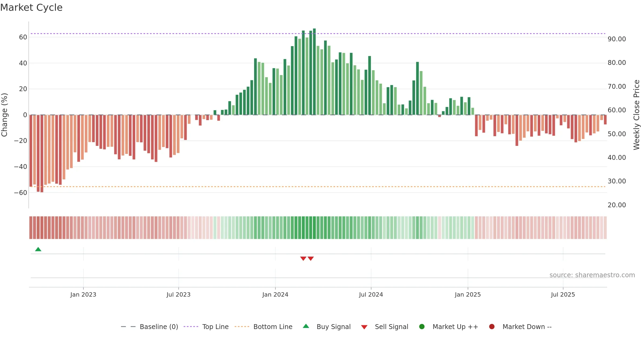Viewport: 644px width, 362px height.
Task: Click the 40 tick on Change axis
Action: [x=23, y=63]
